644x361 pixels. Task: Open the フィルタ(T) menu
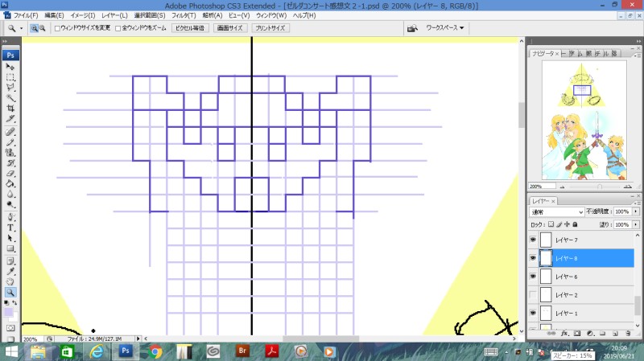pyautogui.click(x=184, y=15)
